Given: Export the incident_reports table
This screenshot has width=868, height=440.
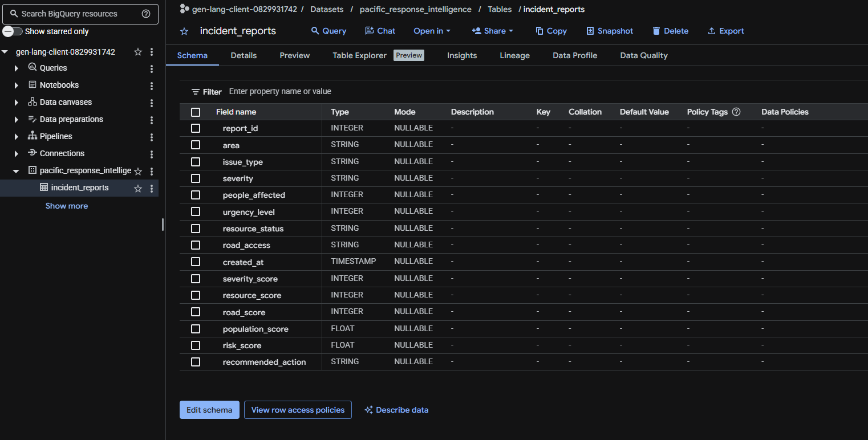Looking at the screenshot, I should (x=725, y=31).
